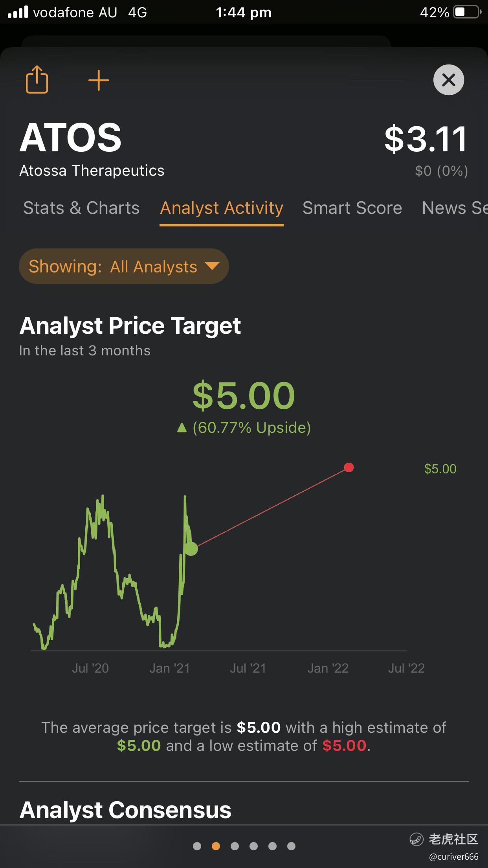488x868 pixels.
Task: Click the $3.11 current price
Action: (x=426, y=139)
